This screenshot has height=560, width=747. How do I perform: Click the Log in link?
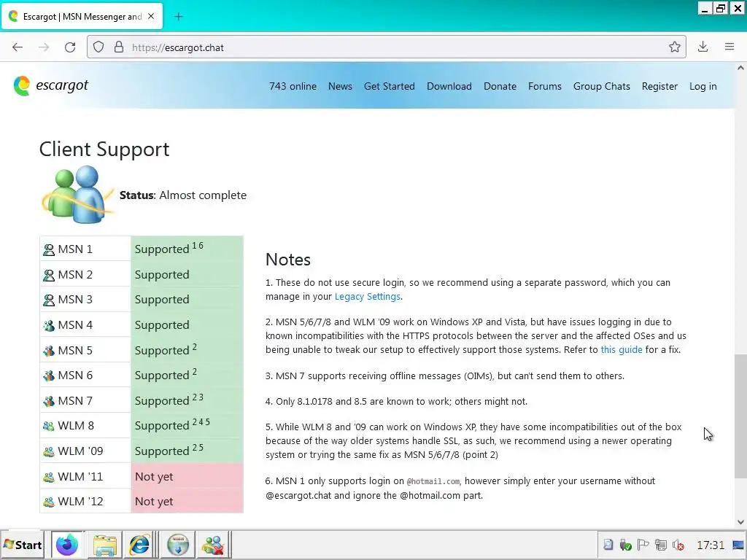click(703, 86)
